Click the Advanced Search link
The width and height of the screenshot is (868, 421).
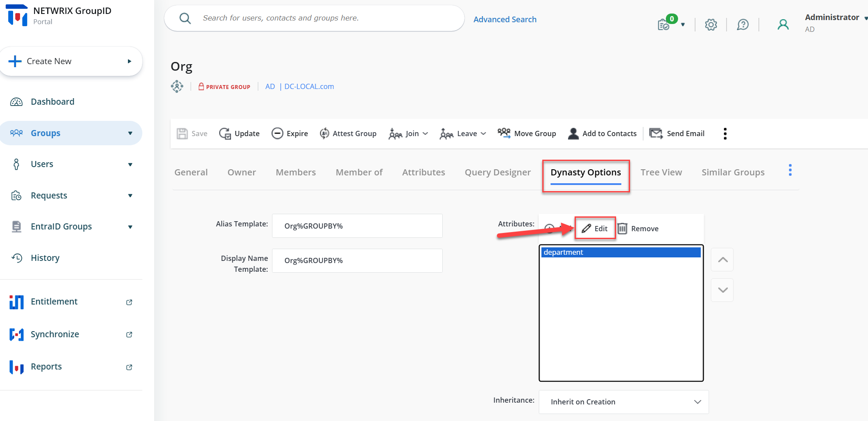(505, 19)
